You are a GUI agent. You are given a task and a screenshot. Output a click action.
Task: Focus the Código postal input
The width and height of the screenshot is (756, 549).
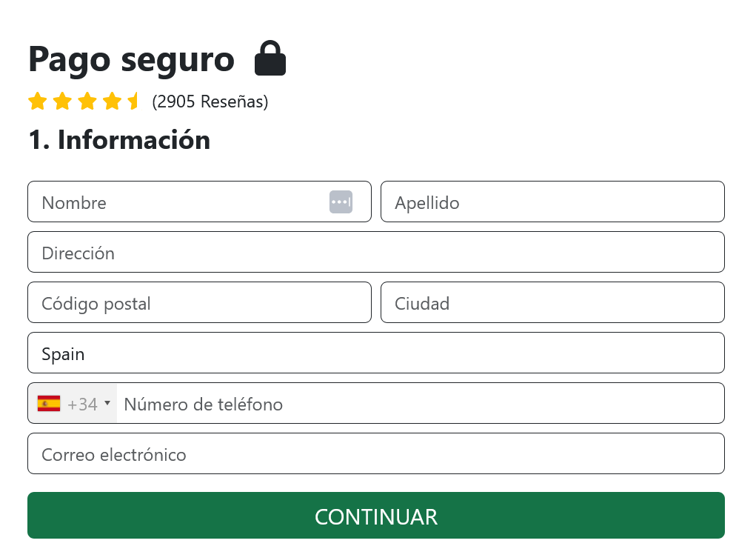[x=199, y=302]
